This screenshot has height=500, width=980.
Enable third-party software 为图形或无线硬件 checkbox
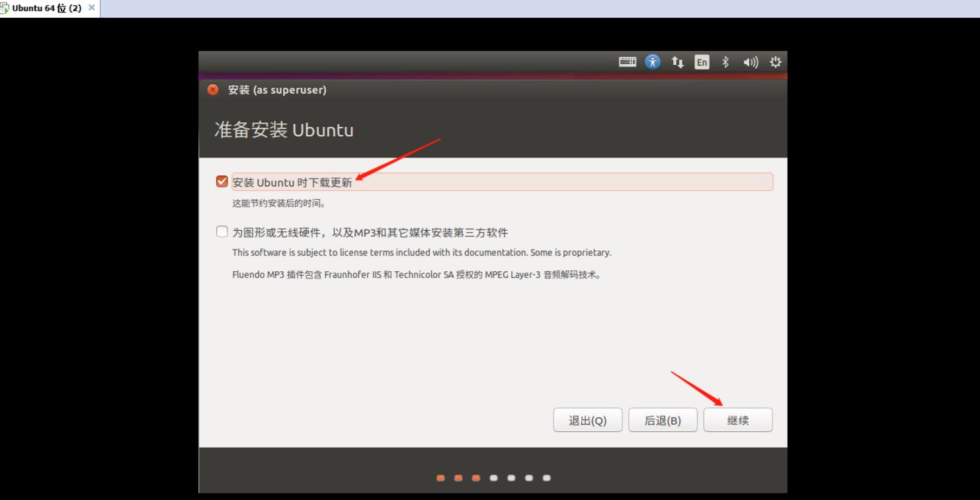coord(222,232)
